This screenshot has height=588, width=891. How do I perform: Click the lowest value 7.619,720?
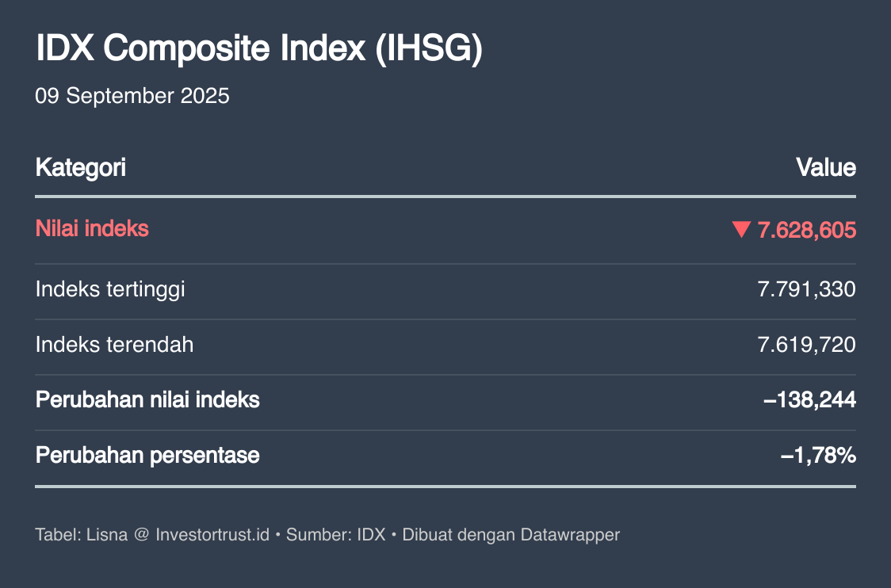[x=806, y=345]
